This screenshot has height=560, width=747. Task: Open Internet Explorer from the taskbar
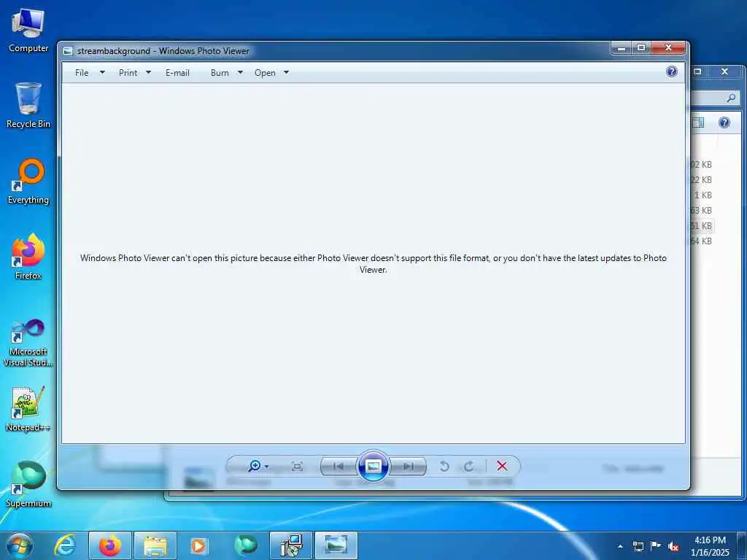click(65, 545)
